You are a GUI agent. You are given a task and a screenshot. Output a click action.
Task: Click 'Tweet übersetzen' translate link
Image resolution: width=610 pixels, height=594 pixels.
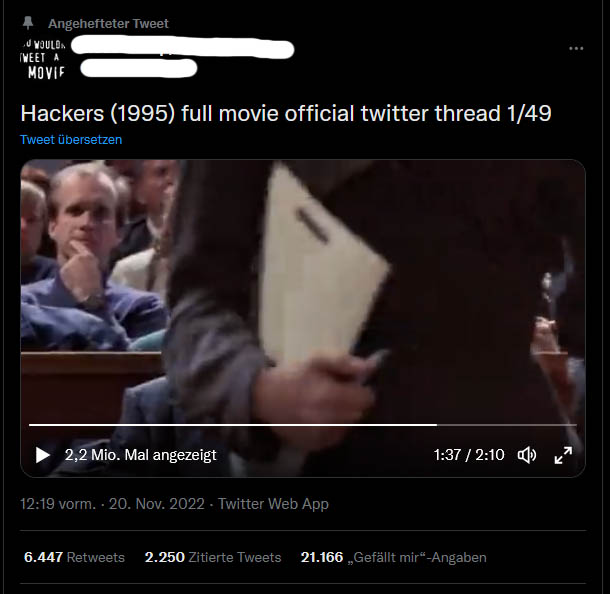pyautogui.click(x=71, y=140)
